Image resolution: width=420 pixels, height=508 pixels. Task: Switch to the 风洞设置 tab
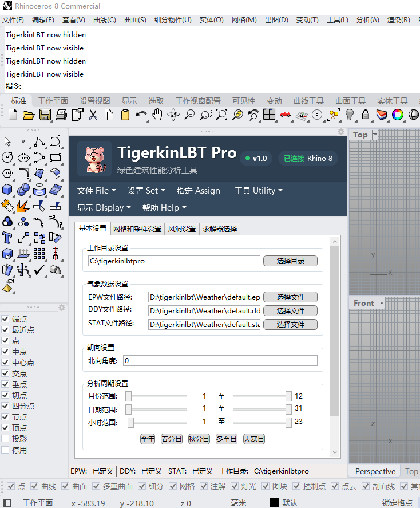pyautogui.click(x=181, y=229)
